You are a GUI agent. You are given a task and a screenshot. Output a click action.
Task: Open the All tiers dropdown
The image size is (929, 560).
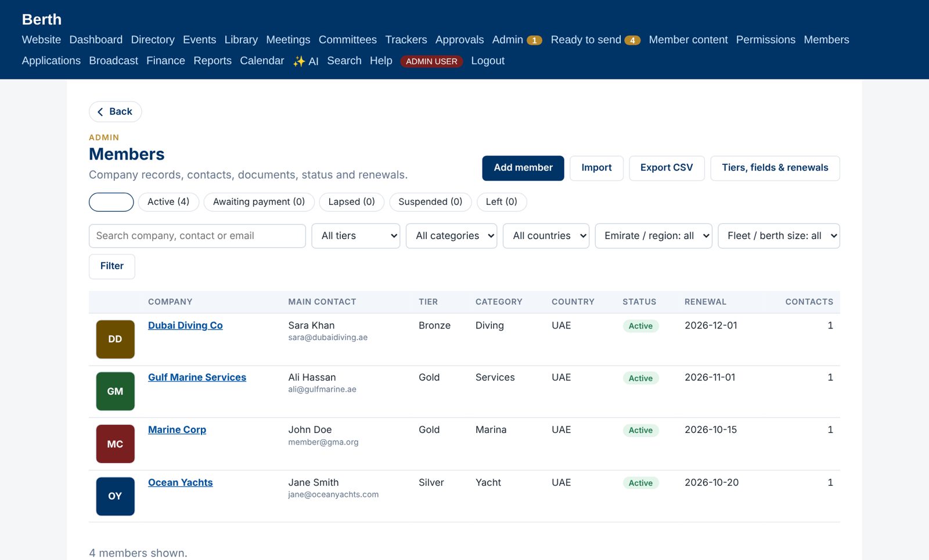point(356,236)
